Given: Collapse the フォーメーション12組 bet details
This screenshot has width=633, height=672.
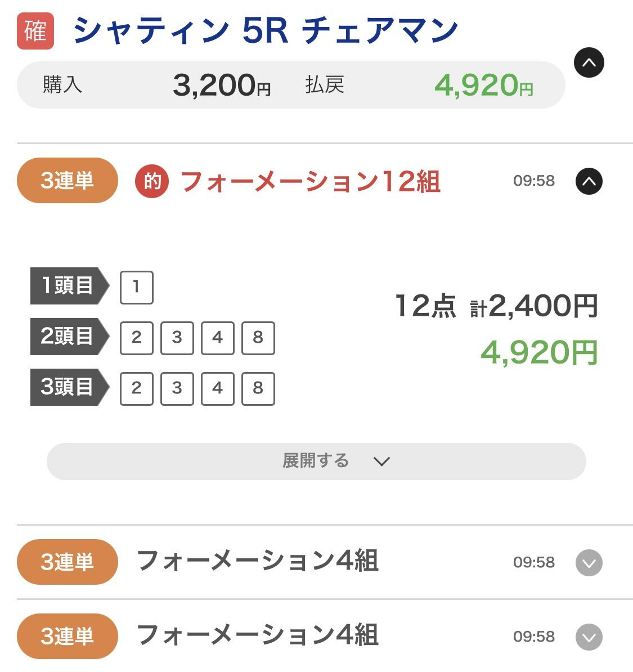Looking at the screenshot, I should 589,181.
